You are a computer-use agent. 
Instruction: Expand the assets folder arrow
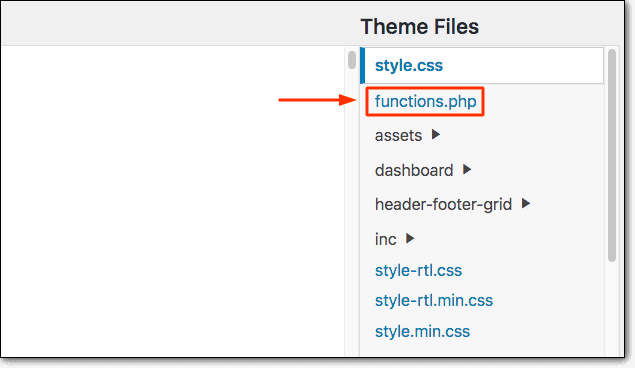(436, 134)
